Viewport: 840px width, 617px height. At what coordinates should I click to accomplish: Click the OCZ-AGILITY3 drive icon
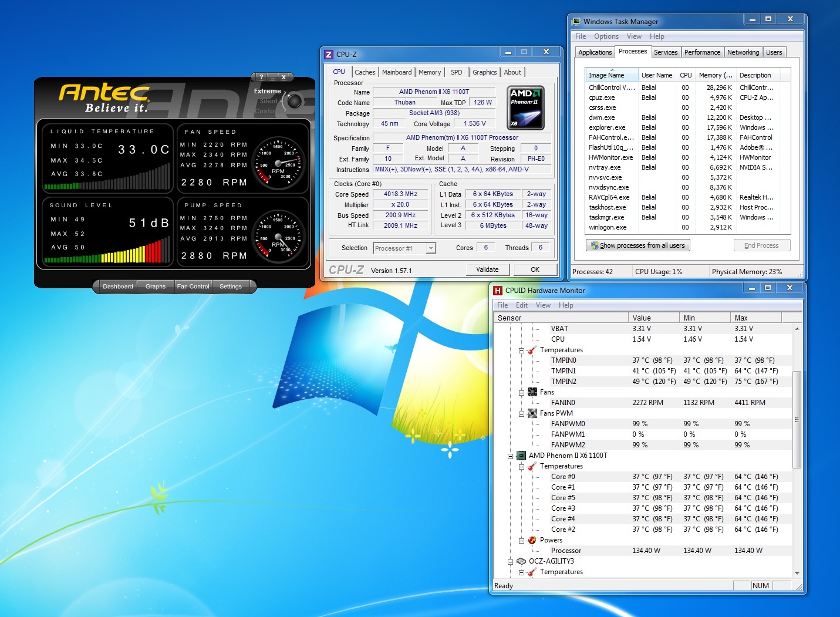click(x=521, y=561)
